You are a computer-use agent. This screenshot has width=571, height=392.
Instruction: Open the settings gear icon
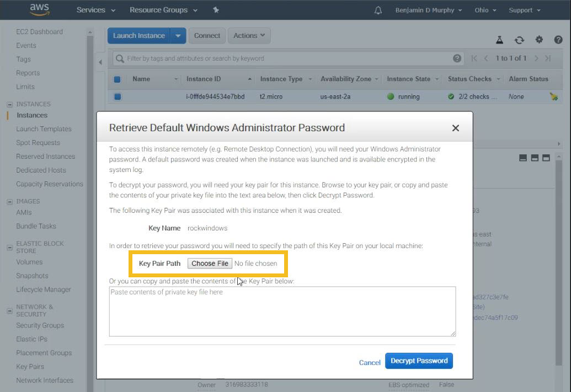click(x=539, y=39)
